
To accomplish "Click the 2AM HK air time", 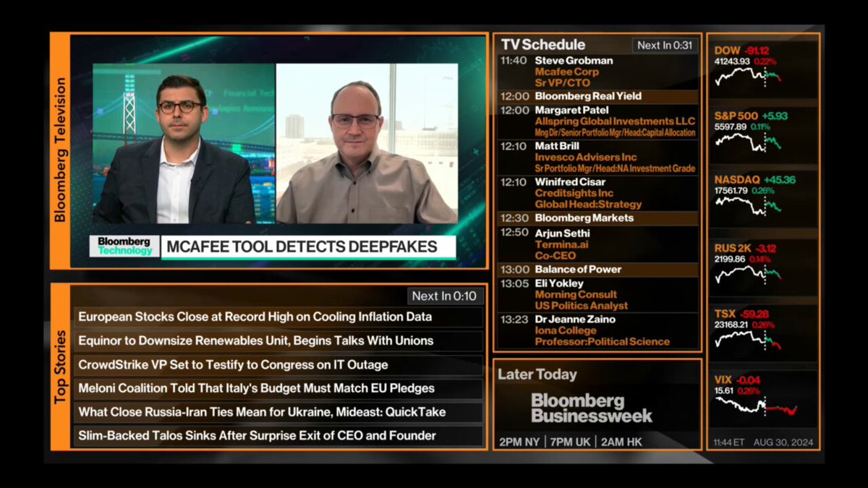I will click(621, 442).
